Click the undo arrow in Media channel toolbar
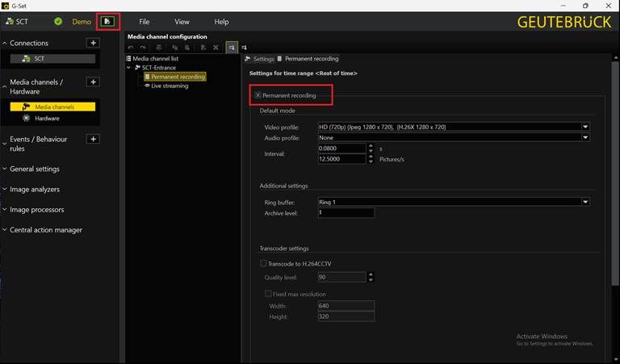620x364 pixels. click(x=131, y=48)
